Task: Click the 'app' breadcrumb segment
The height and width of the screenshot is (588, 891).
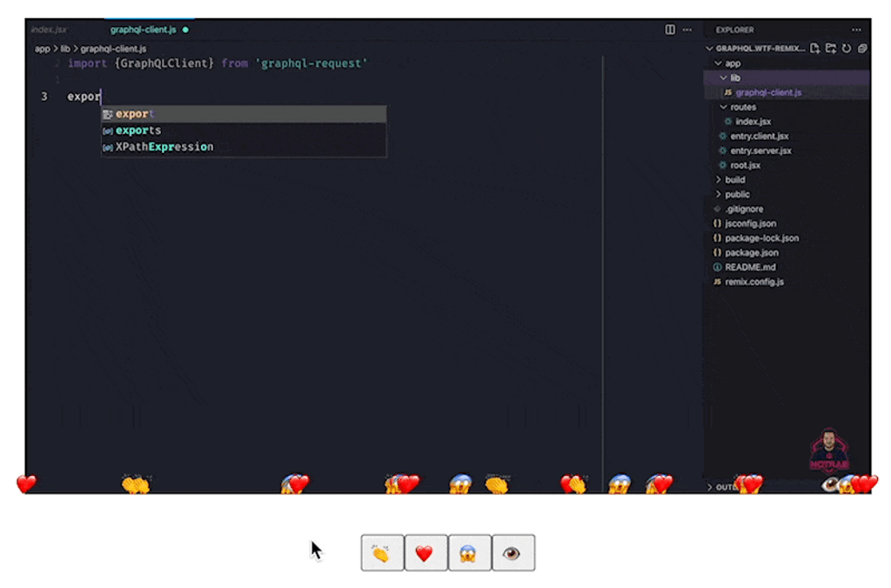Action: pyautogui.click(x=42, y=49)
